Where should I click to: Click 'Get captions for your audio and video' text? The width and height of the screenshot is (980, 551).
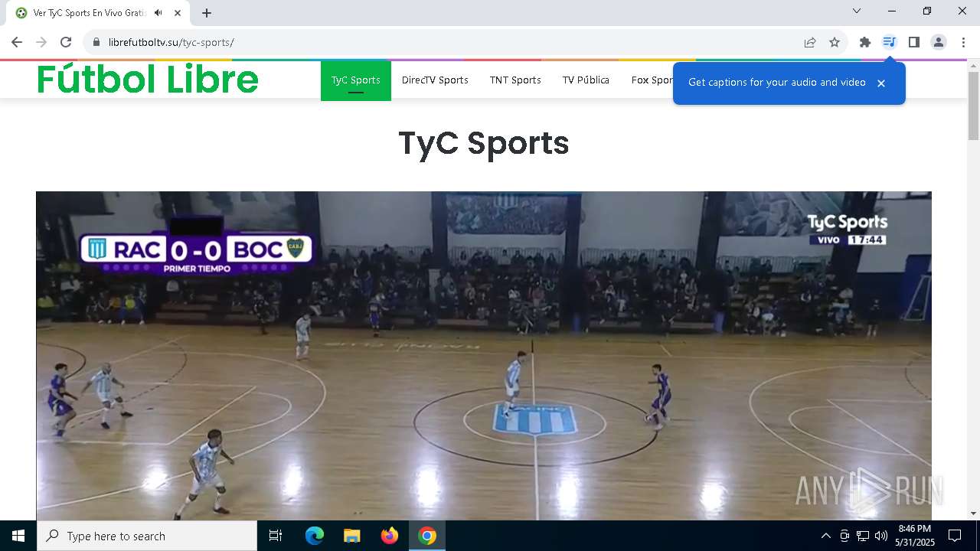(777, 83)
